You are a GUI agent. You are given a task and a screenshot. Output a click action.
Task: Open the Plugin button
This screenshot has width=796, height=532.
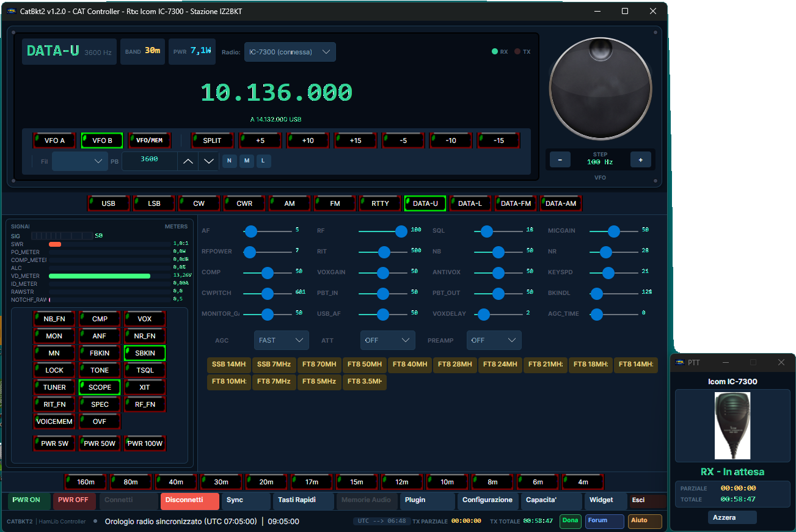tap(428, 501)
